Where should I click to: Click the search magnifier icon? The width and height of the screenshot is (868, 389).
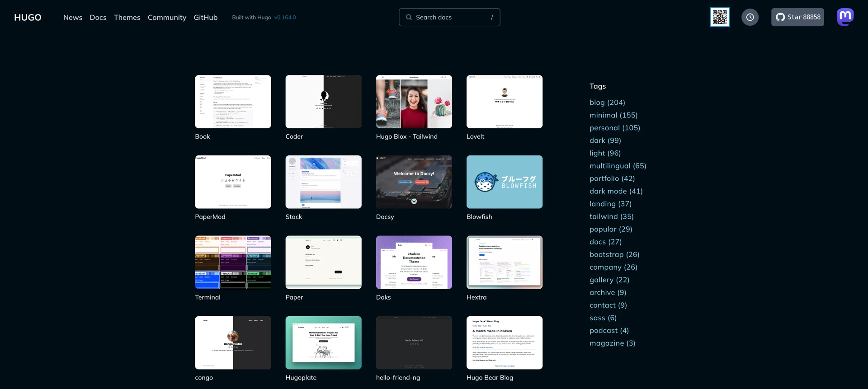(409, 17)
